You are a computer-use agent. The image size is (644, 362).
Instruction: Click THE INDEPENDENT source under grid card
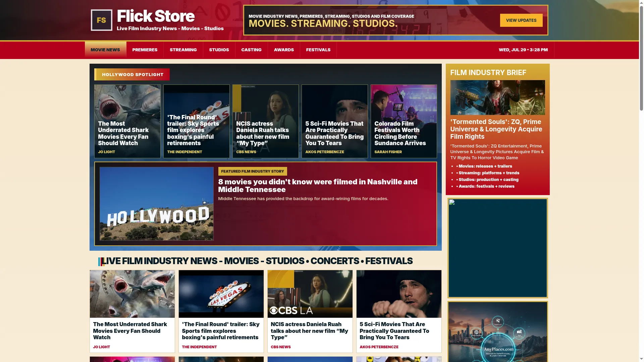pos(199,347)
